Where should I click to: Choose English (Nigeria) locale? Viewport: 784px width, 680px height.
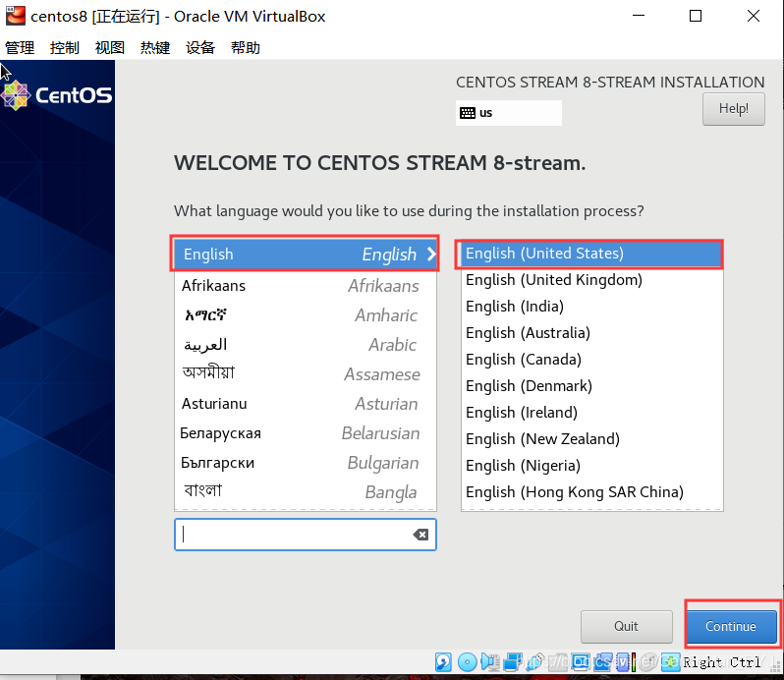[x=592, y=466]
